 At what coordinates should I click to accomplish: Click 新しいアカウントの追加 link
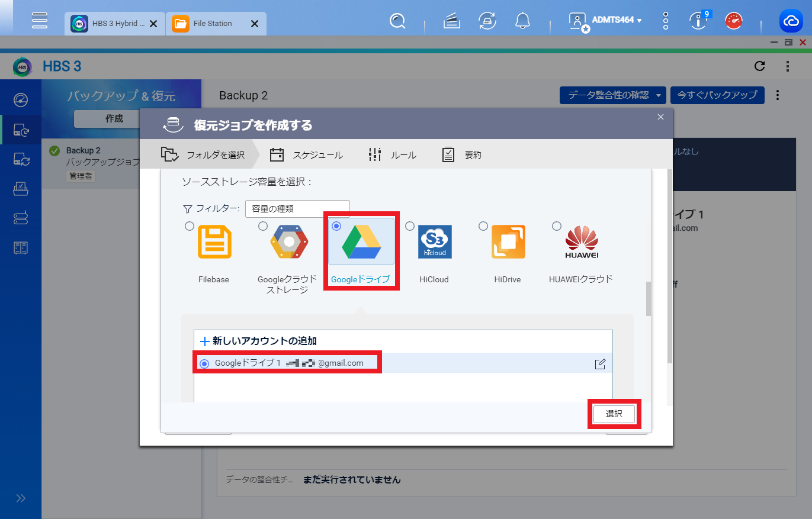click(x=259, y=341)
